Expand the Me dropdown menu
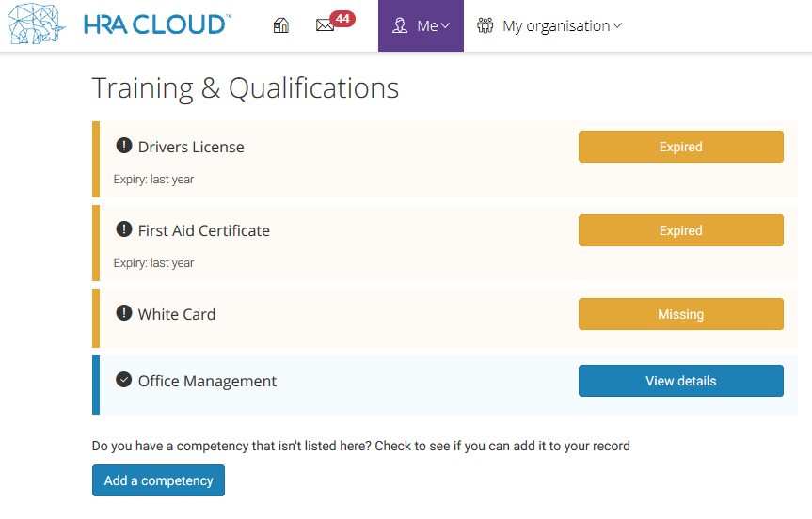This screenshot has height=519, width=812. [x=421, y=26]
